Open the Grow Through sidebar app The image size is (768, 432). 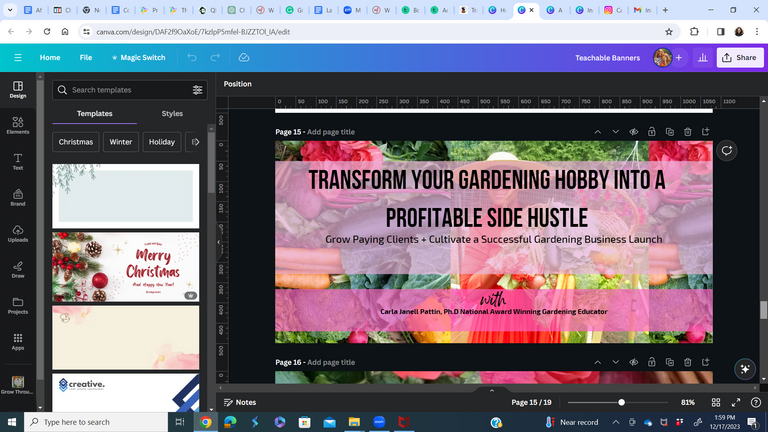pyautogui.click(x=18, y=385)
